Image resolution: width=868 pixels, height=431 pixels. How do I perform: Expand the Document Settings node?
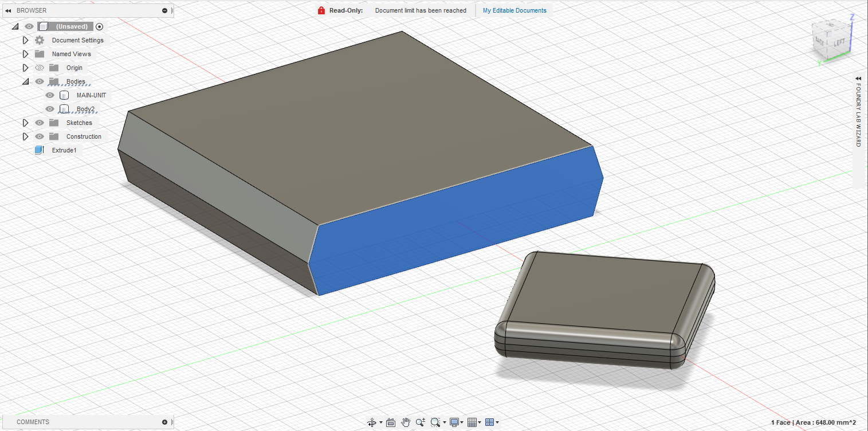pos(25,40)
